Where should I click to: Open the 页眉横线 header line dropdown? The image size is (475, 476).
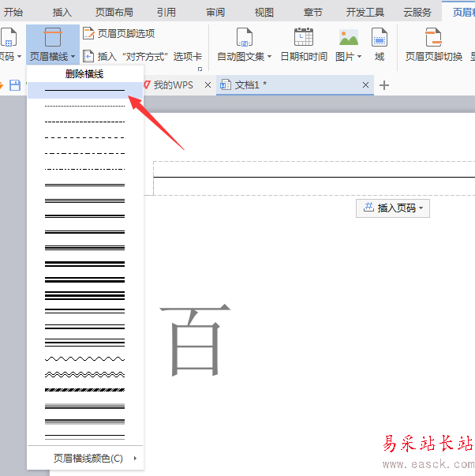tap(53, 45)
